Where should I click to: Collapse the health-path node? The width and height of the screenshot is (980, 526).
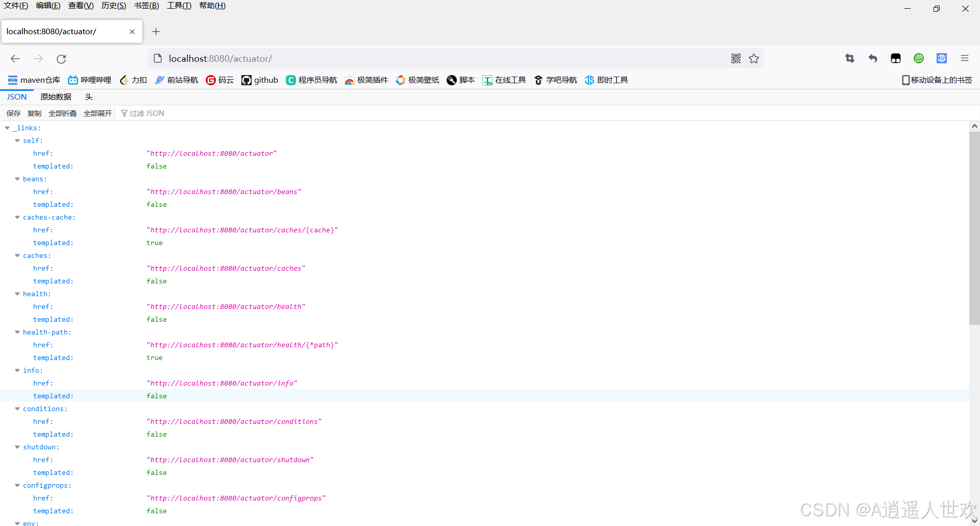17,332
